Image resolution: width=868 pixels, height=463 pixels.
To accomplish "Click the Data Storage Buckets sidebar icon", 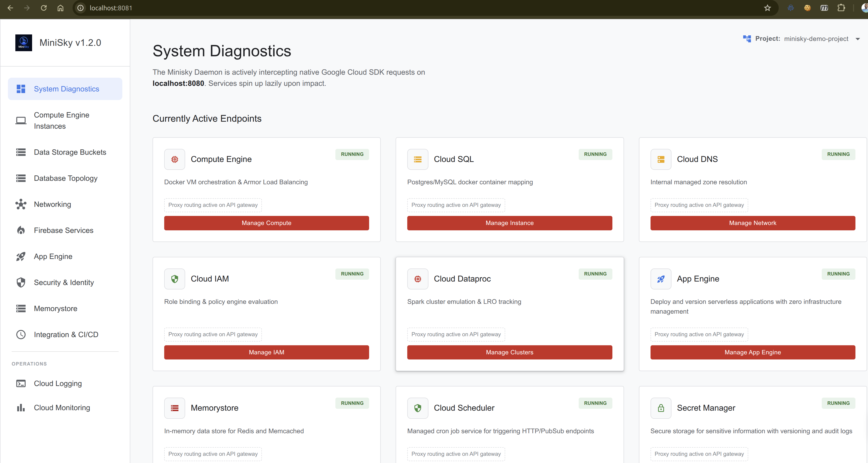I will tap(21, 152).
